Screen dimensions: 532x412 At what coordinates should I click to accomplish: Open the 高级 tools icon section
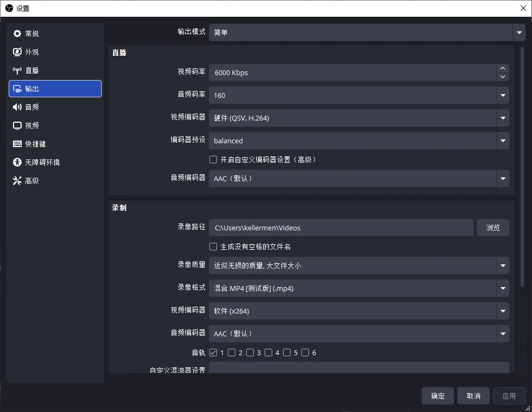pyautogui.click(x=17, y=181)
